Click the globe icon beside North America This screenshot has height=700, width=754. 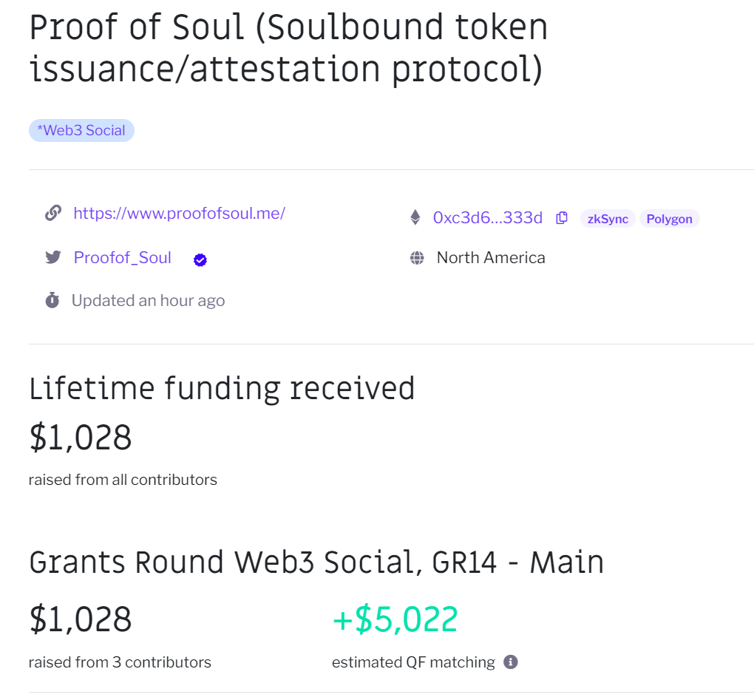pos(417,258)
